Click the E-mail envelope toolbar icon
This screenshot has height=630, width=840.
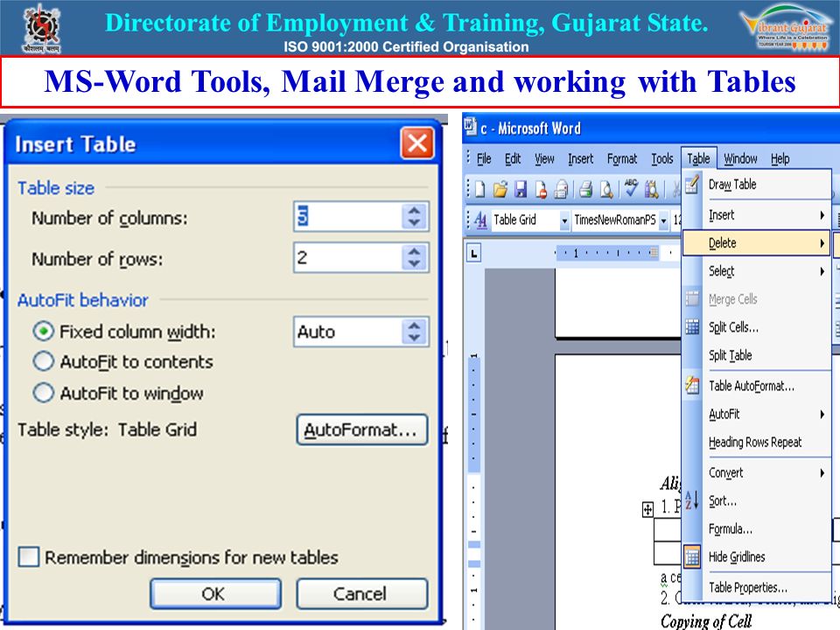(561, 189)
